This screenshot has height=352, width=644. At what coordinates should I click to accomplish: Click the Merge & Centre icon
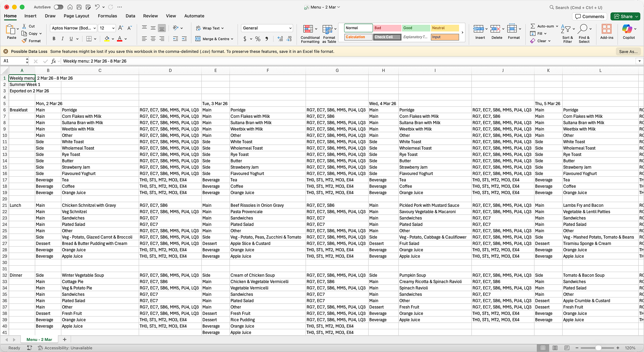click(x=198, y=39)
